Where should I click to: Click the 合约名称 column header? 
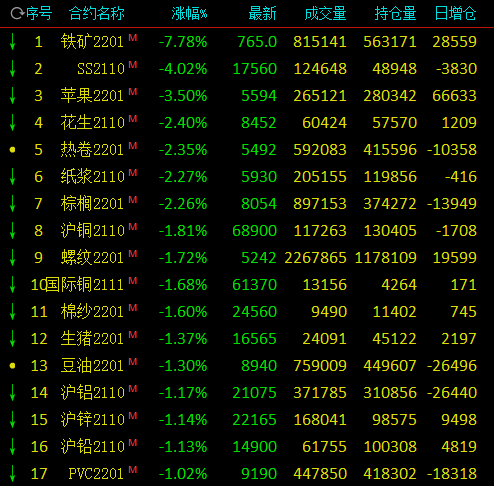tap(97, 14)
